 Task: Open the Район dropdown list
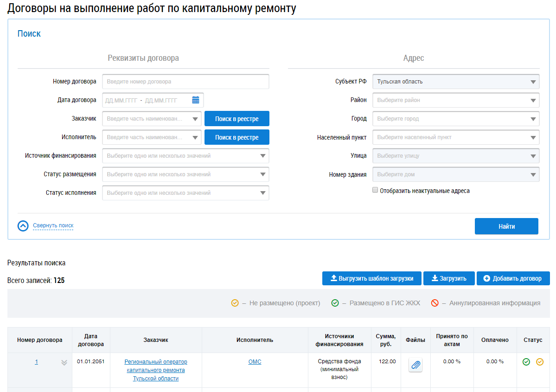[455, 100]
